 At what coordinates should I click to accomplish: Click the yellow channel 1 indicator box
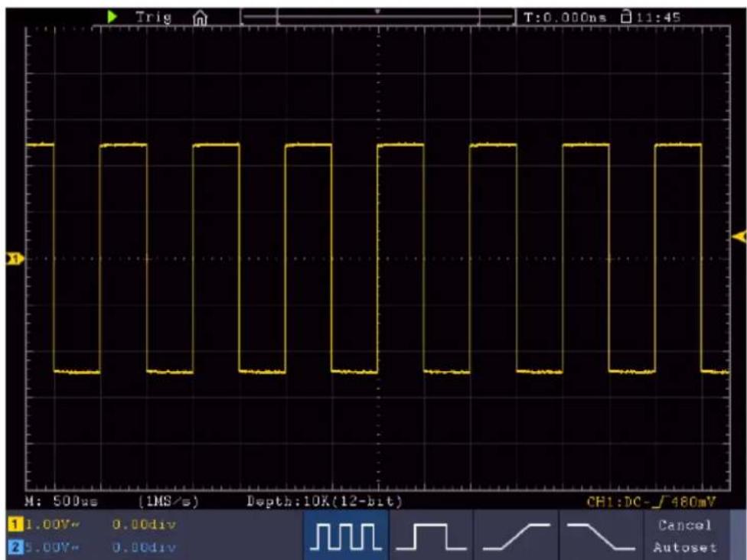(x=15, y=525)
